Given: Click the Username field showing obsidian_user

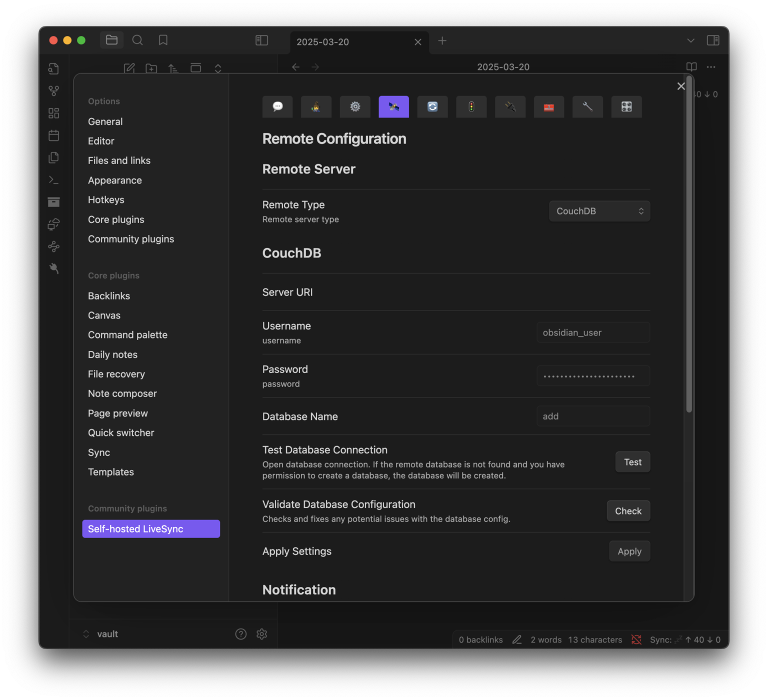Looking at the screenshot, I should tap(593, 332).
